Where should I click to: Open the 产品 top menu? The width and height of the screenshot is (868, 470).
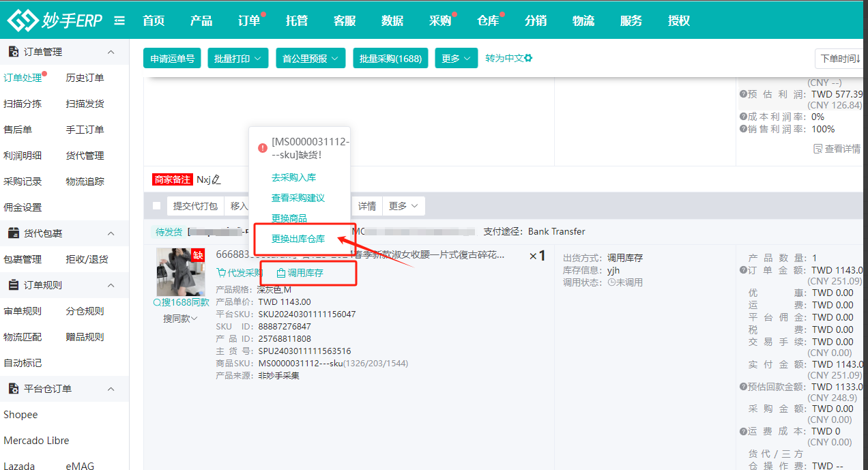click(x=201, y=20)
